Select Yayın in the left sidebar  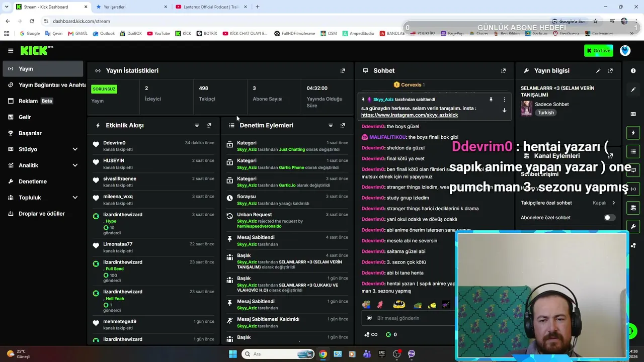pyautogui.click(x=42, y=69)
